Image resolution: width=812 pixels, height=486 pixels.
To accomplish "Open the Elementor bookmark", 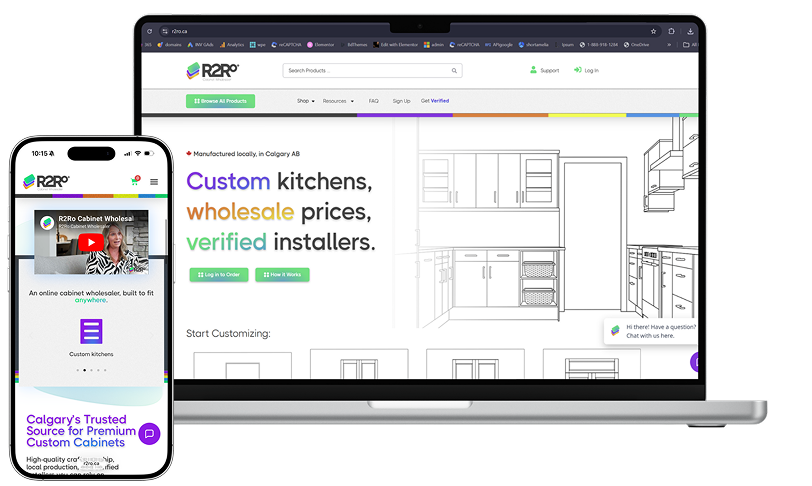I will tap(321, 45).
